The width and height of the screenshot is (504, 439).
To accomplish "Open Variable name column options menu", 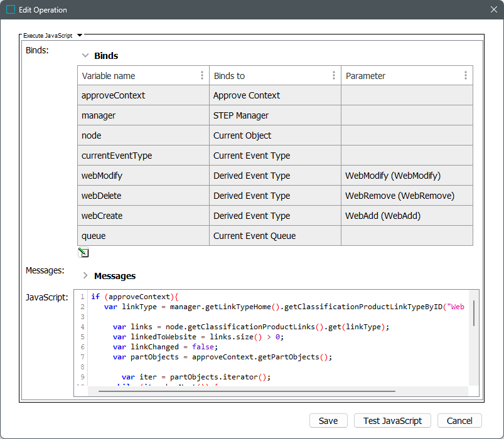I will point(202,76).
